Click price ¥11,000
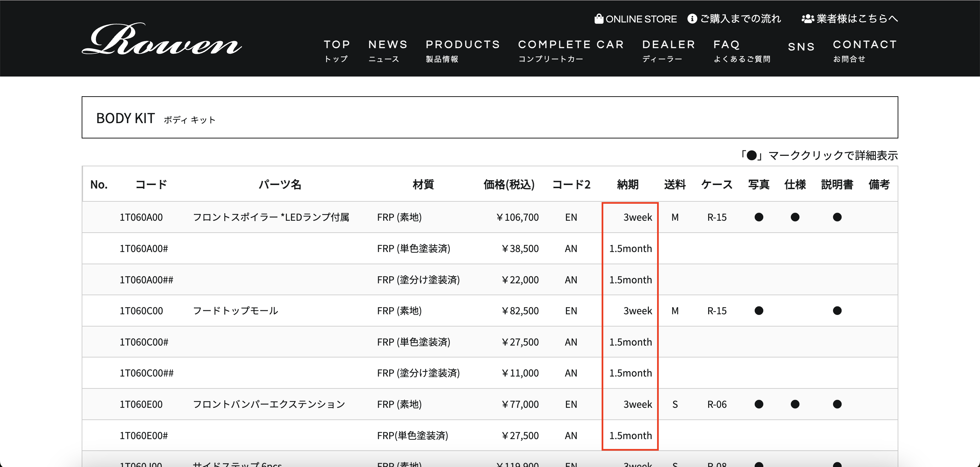980x467 pixels. pos(520,373)
